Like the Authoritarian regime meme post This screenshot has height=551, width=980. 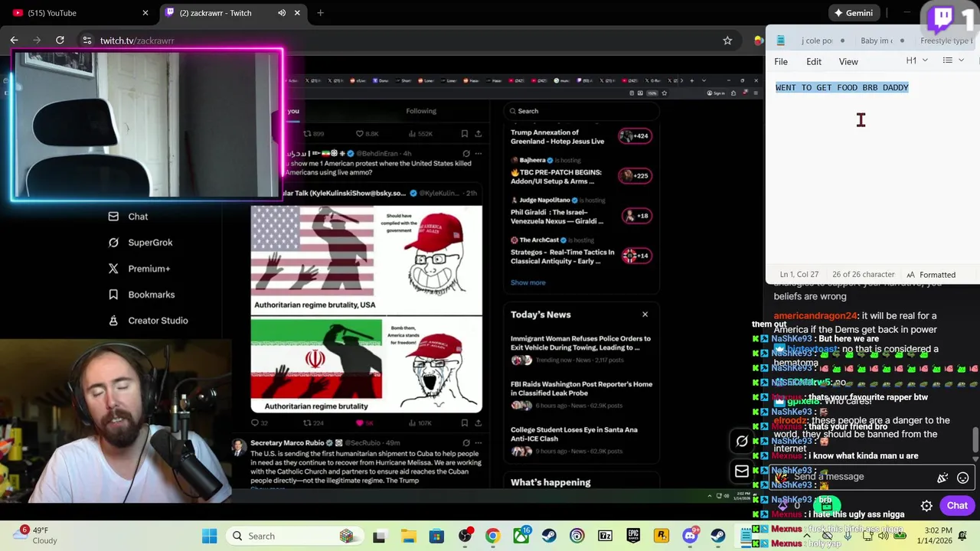(366, 422)
